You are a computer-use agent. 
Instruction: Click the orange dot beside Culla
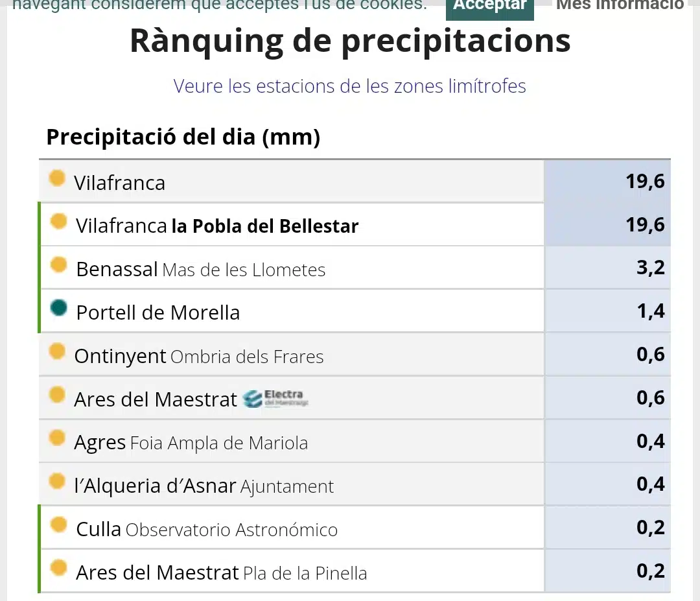coord(58,524)
